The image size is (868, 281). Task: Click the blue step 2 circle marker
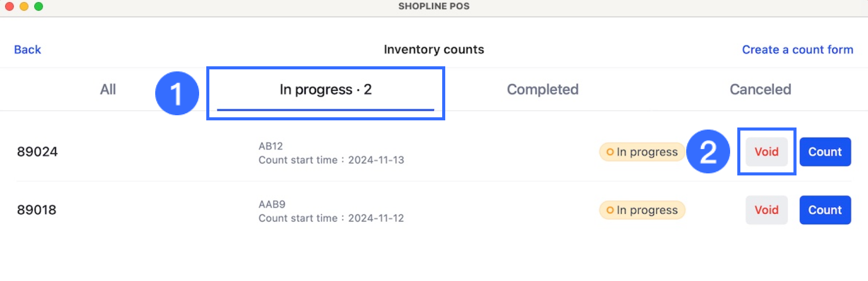pyautogui.click(x=708, y=151)
